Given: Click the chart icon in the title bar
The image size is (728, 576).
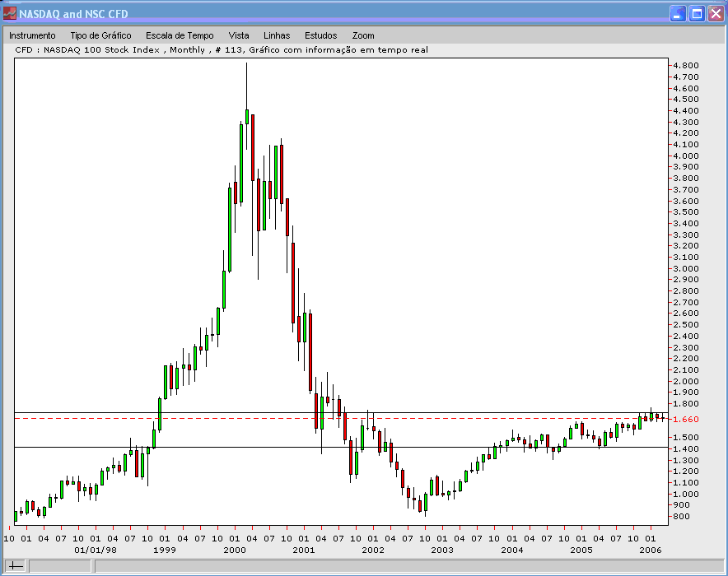Looking at the screenshot, I should pyautogui.click(x=10, y=13).
